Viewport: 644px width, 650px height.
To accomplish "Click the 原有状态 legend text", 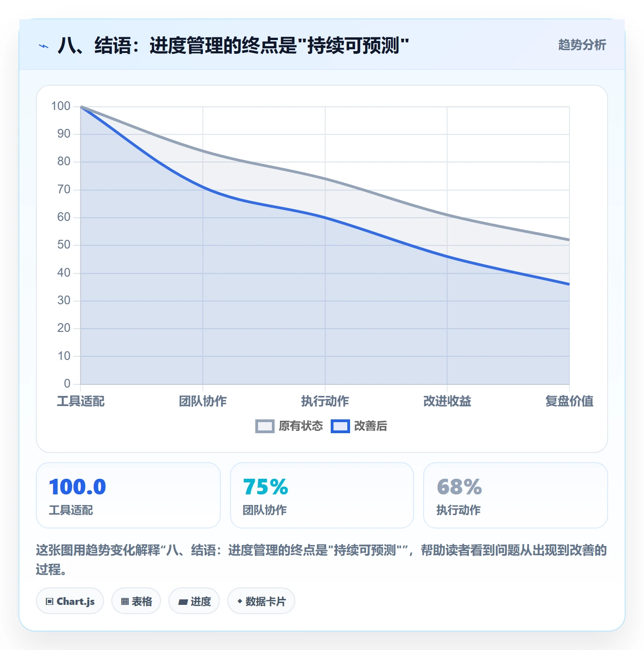I will [301, 426].
